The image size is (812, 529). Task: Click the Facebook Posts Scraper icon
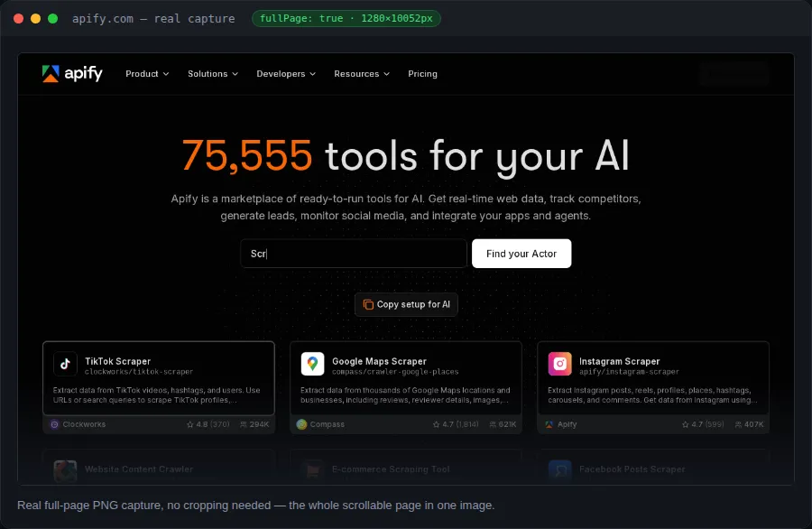pos(559,471)
